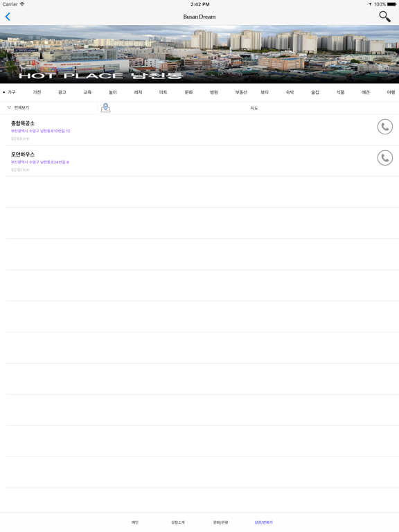Image resolution: width=399 pixels, height=532 pixels.
Task: Tap the HOT PLACE banner image
Action: click(x=199, y=54)
